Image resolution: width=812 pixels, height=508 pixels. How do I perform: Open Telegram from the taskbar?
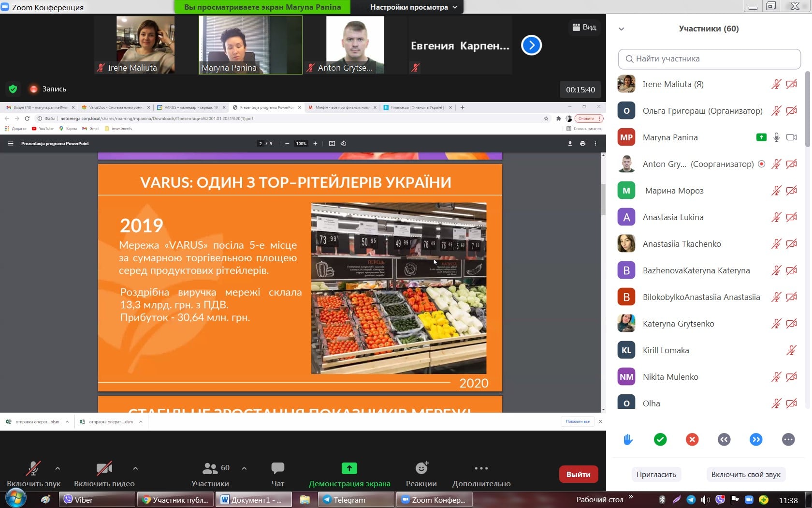[356, 500]
